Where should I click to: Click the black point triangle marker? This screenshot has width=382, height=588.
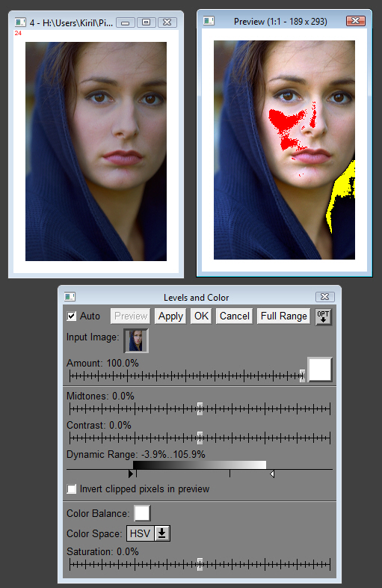131,474
